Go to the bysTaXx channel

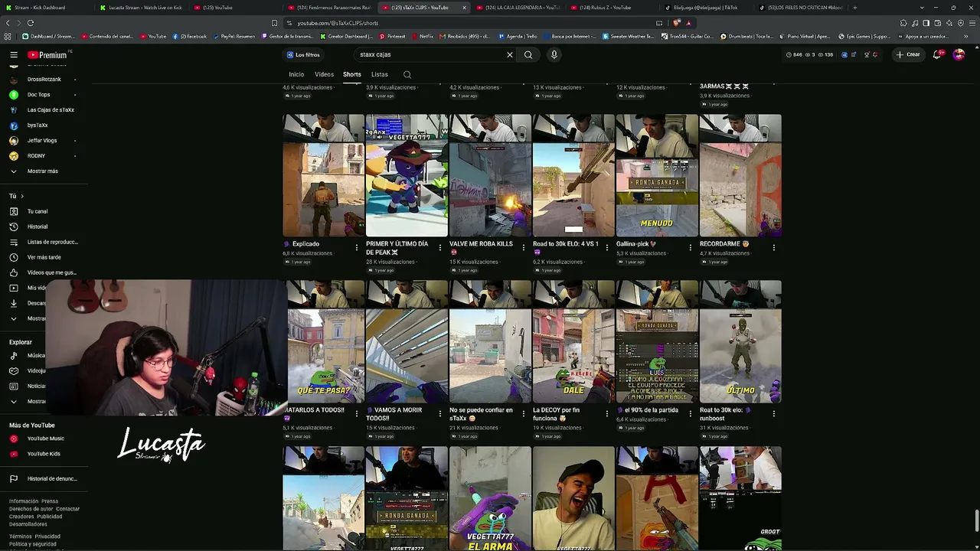pos(38,126)
